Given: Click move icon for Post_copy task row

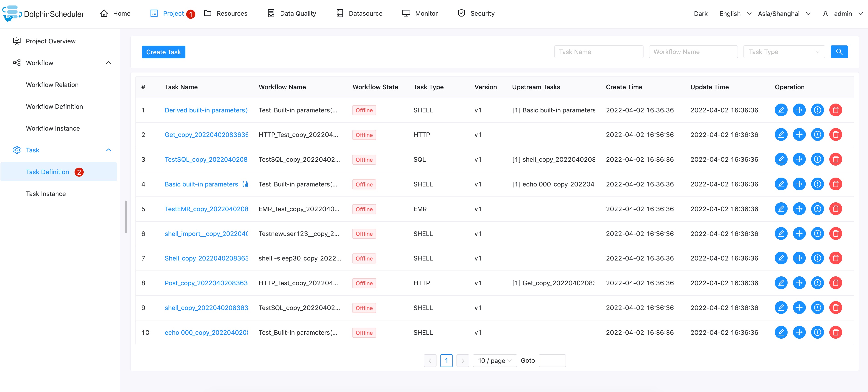Looking at the screenshot, I should tap(799, 283).
